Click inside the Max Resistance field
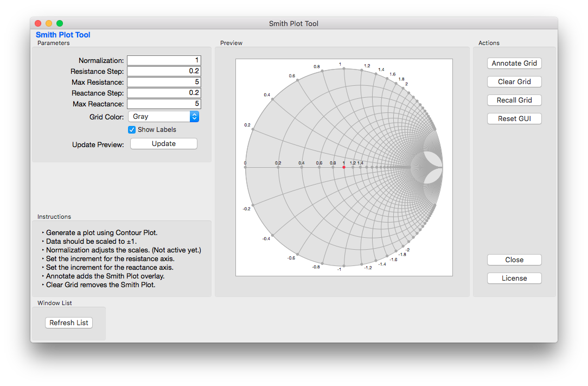 [163, 82]
